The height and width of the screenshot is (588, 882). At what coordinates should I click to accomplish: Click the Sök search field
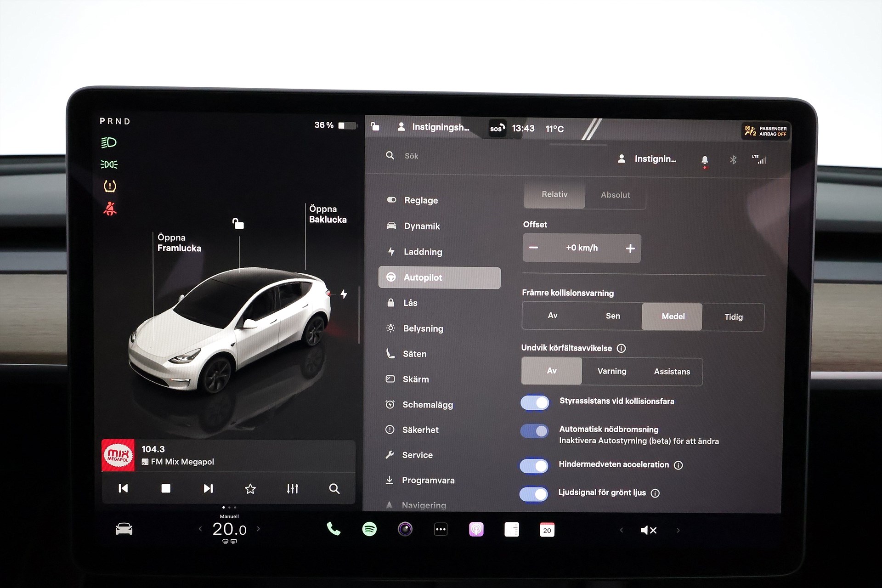tap(412, 156)
